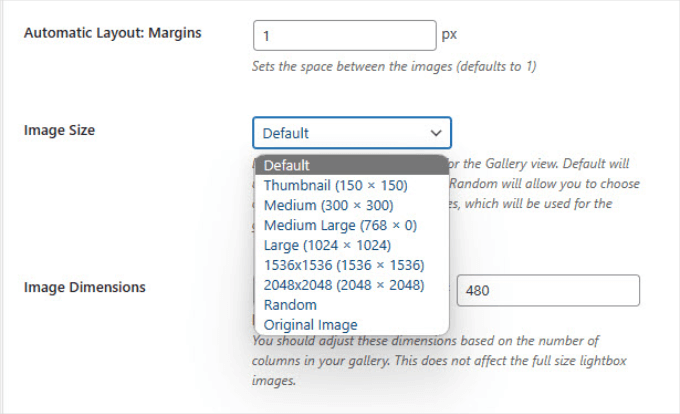680x414 pixels.
Task: Choose Random from the size list
Action: [x=290, y=305]
